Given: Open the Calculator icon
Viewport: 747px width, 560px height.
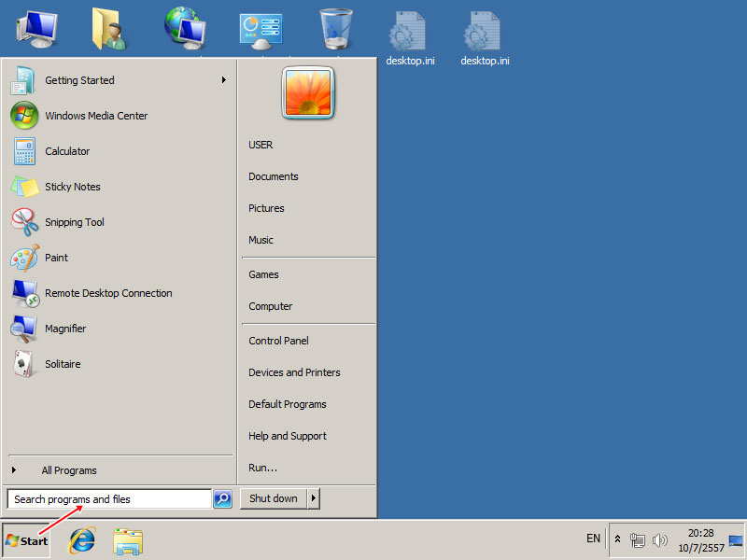Looking at the screenshot, I should [x=24, y=151].
